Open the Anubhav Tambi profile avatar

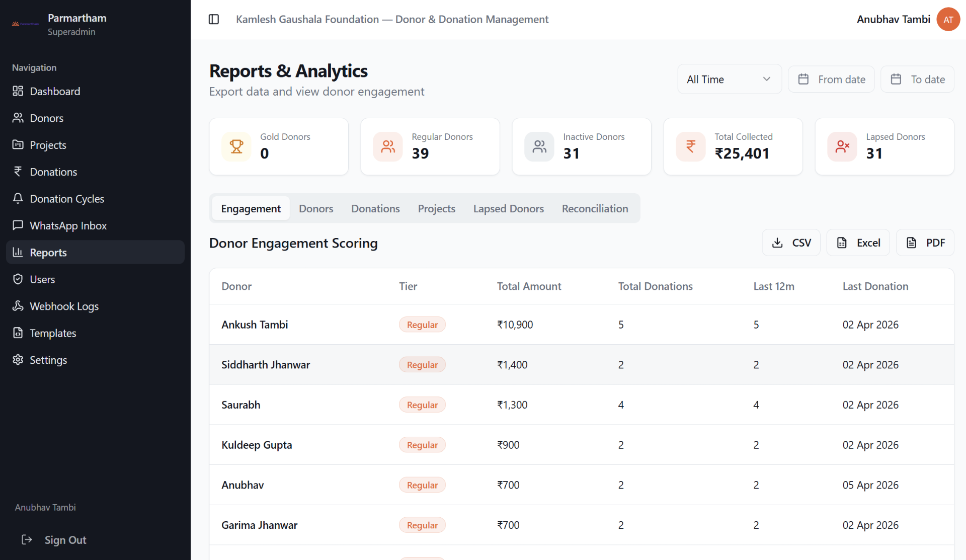[x=948, y=19]
